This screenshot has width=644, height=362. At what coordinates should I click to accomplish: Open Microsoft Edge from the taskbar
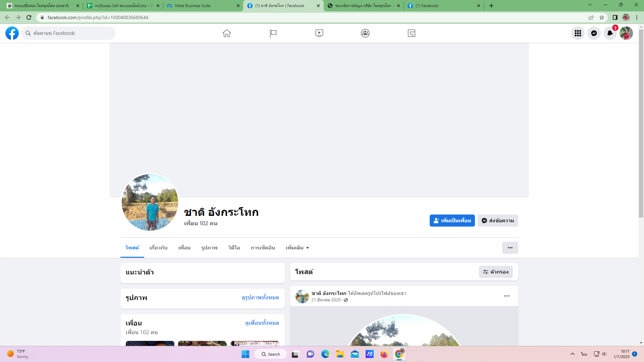pos(325,354)
